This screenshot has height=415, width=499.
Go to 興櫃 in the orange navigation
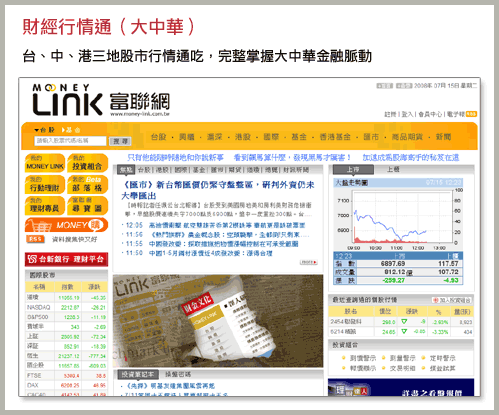[x=187, y=137]
